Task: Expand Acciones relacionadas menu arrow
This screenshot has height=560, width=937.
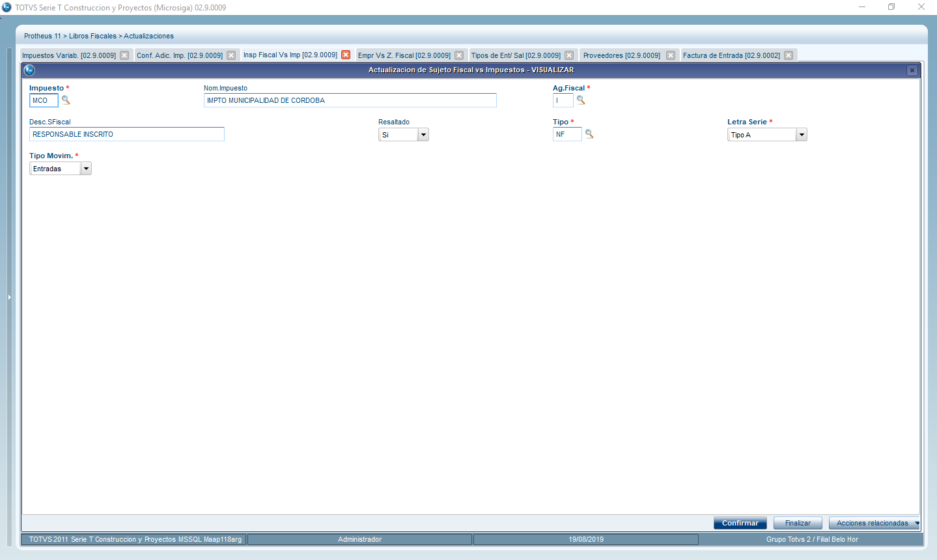Action: coord(917,523)
